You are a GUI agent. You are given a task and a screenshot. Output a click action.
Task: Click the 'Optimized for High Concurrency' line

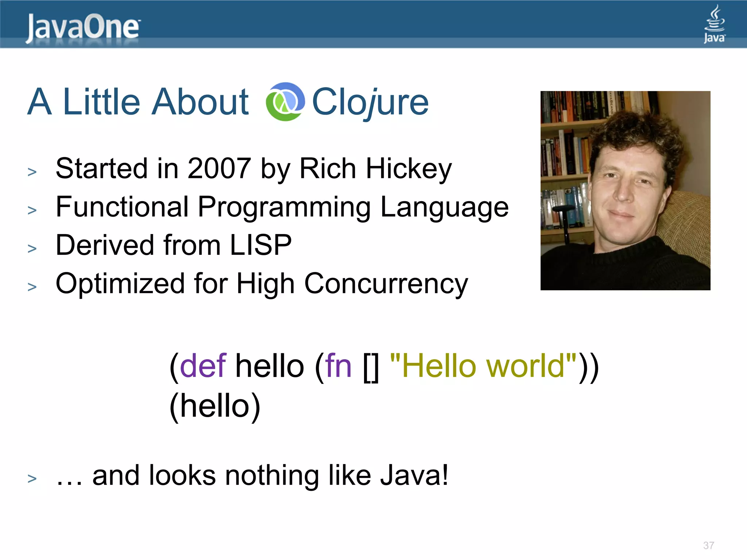tap(262, 284)
